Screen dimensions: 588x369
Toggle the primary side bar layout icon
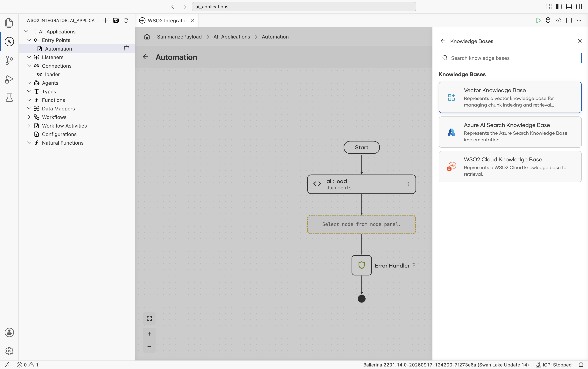tap(559, 7)
